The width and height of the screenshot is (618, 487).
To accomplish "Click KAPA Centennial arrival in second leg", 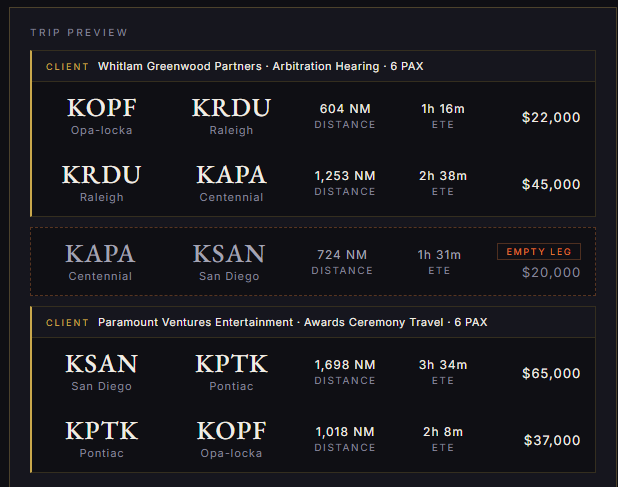I will (231, 184).
